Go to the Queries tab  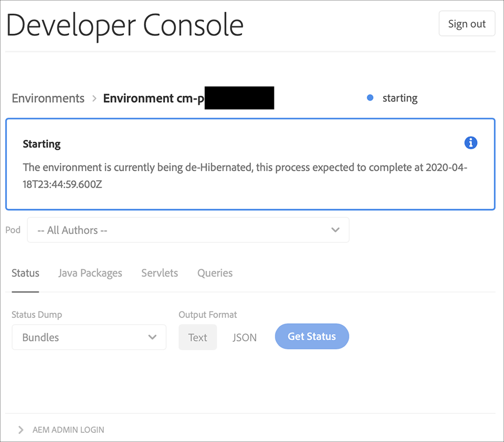[215, 273]
